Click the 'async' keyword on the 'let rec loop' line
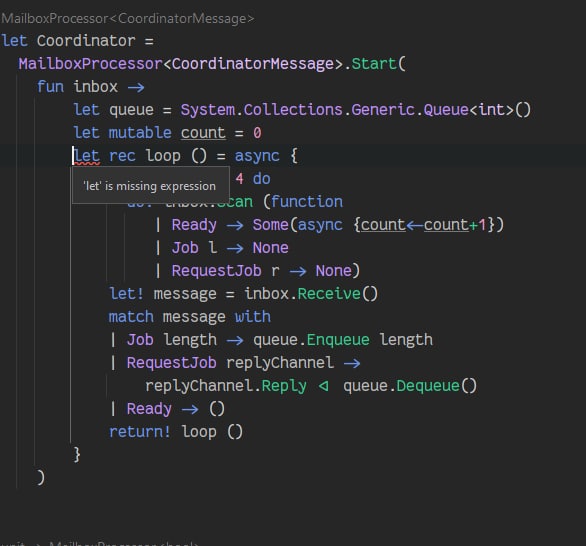The image size is (586, 546). click(x=257, y=156)
